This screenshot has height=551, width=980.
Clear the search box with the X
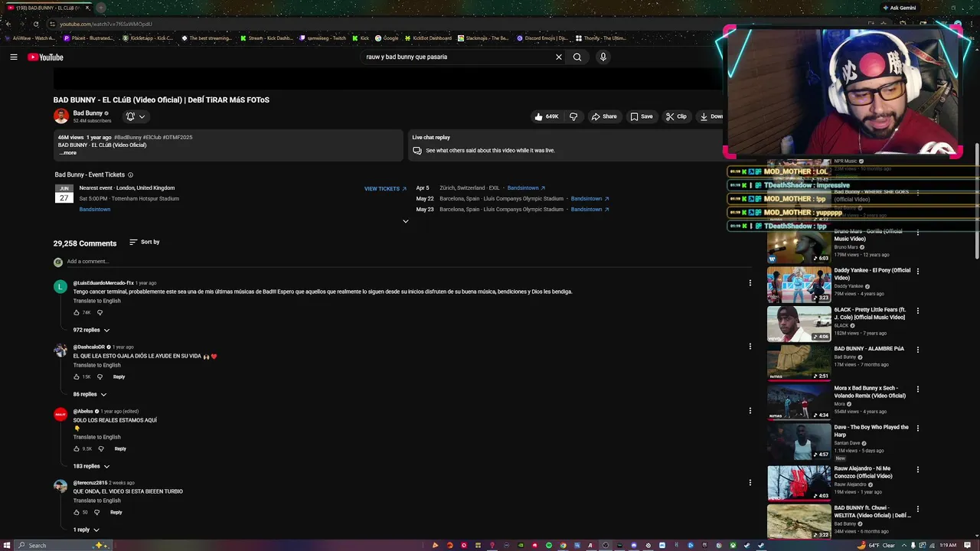[559, 57]
